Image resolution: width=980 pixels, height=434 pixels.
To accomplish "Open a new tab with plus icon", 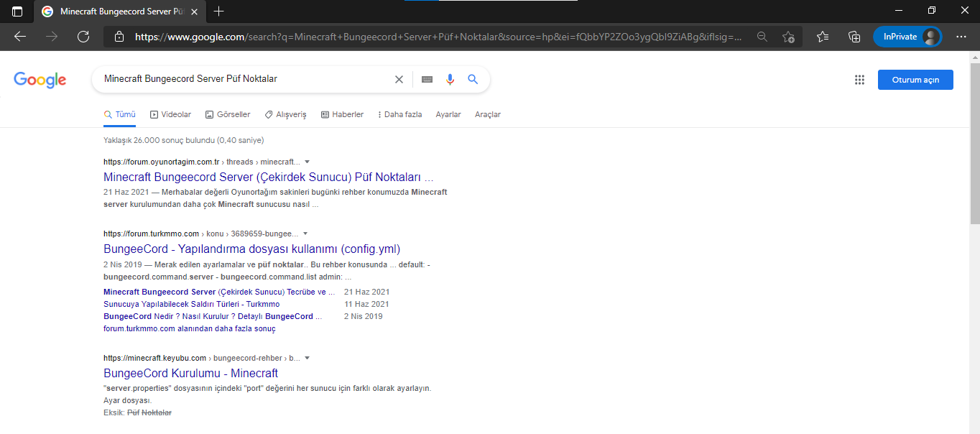I will (219, 11).
